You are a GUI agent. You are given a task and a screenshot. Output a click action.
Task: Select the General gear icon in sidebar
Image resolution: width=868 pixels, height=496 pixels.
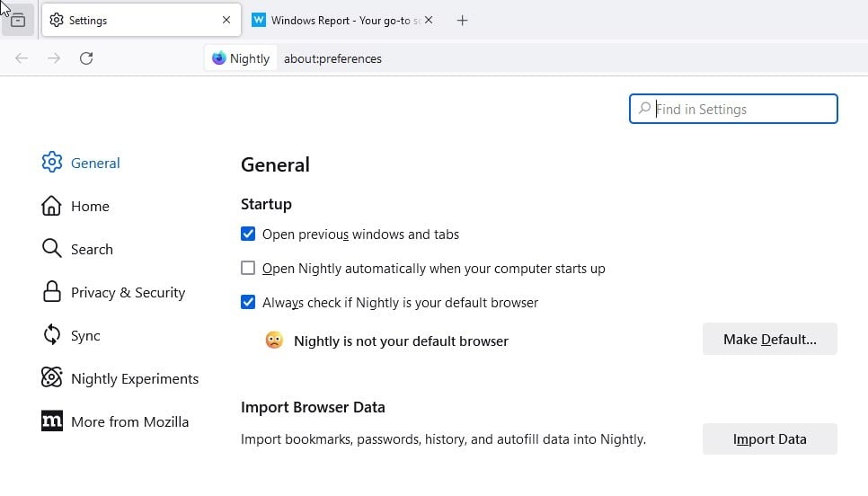click(52, 163)
